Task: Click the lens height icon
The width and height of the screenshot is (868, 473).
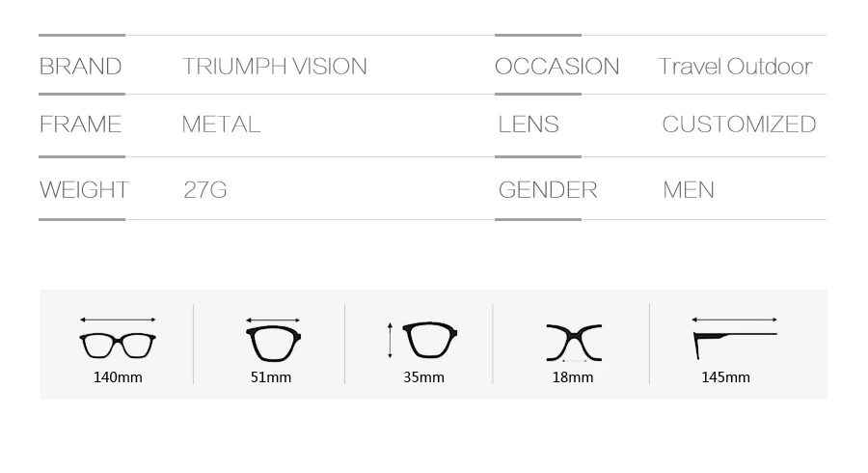Action: 422,340
